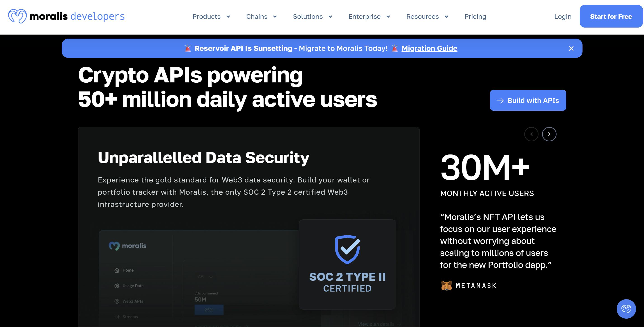The image size is (644, 327).
Task: Click Usage Data icon in dashboard preview
Action: point(117,286)
